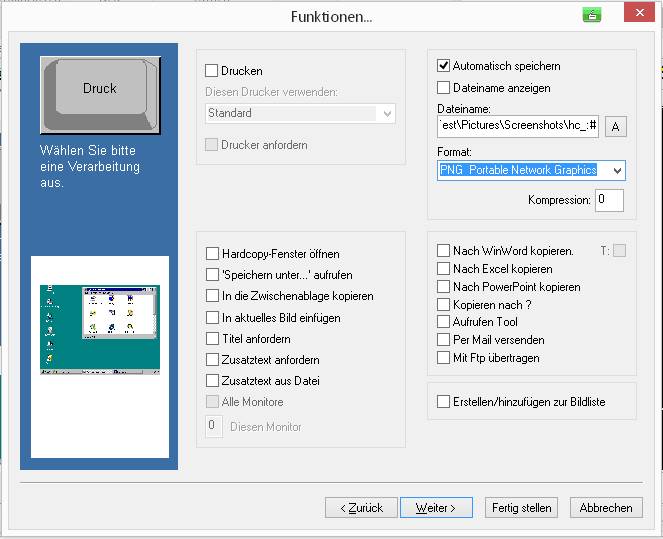Click the desktop preview thumbnail

100,330
